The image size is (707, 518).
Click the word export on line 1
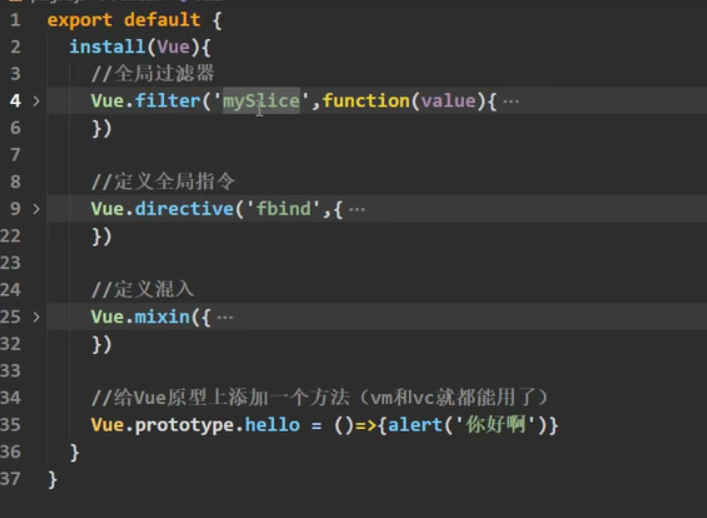tap(80, 20)
